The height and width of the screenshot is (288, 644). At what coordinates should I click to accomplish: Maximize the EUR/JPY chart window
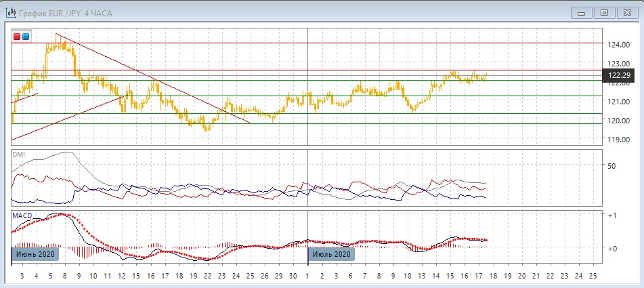pyautogui.click(x=605, y=12)
